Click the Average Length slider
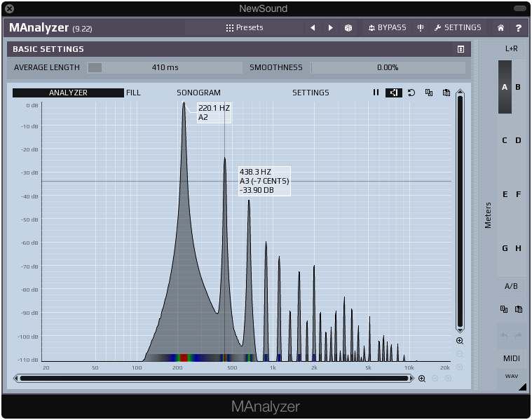 tap(165, 67)
